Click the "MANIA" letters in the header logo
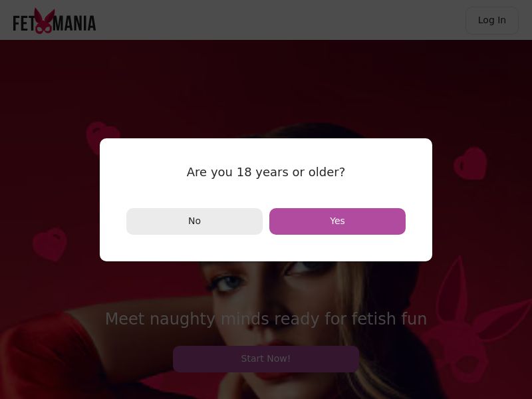 tap(74, 23)
